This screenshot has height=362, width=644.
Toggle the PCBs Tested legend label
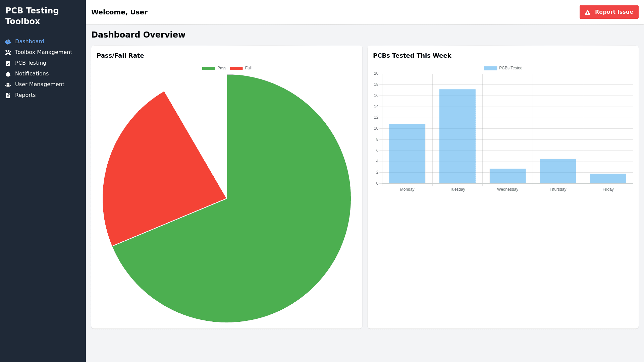(x=511, y=68)
